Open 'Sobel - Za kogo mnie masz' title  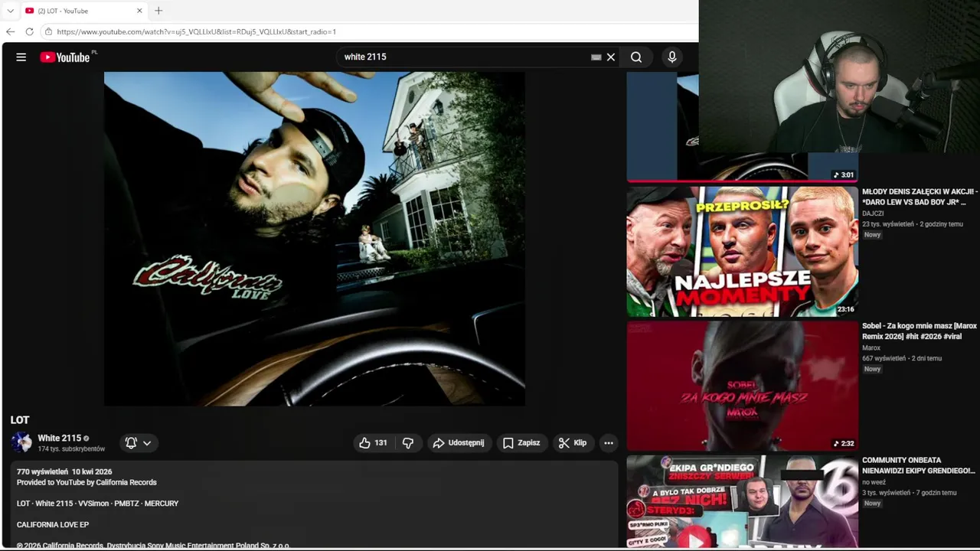pos(920,331)
